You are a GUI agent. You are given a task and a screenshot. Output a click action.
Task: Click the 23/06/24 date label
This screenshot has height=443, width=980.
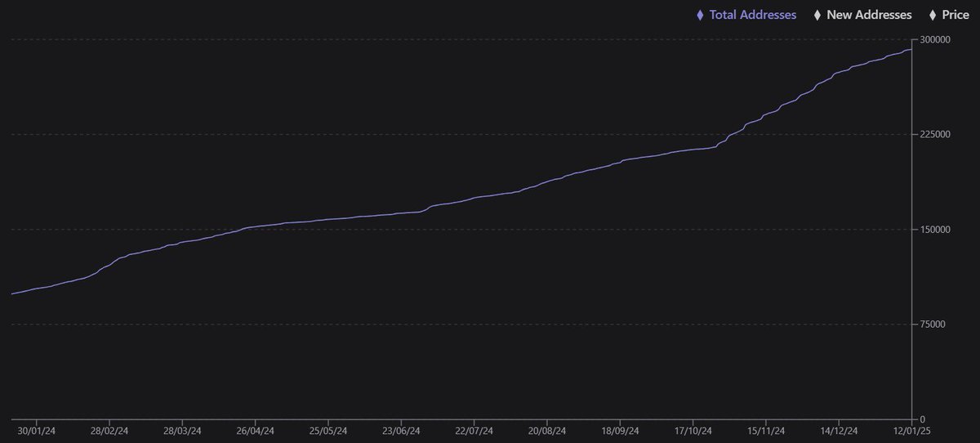(x=401, y=432)
